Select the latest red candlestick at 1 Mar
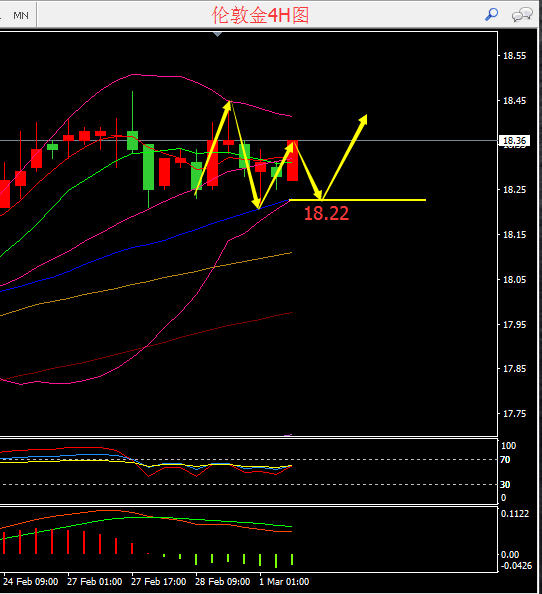 click(292, 161)
